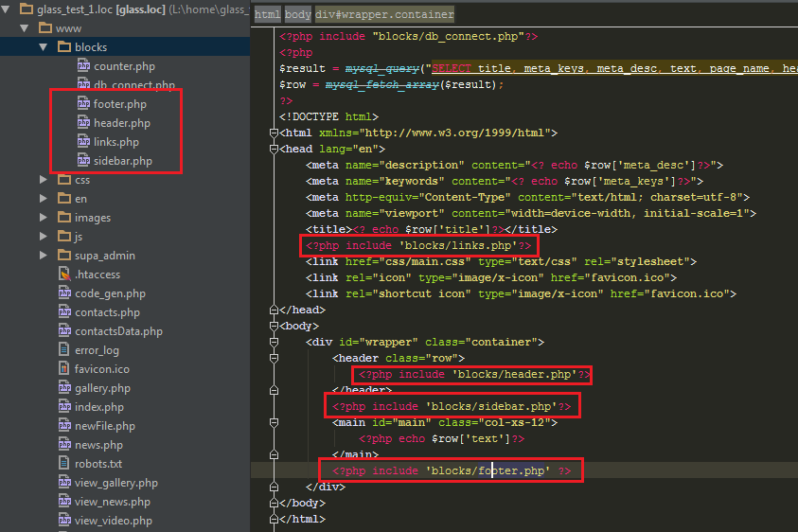Click the .htaccess file icon

coord(64,275)
